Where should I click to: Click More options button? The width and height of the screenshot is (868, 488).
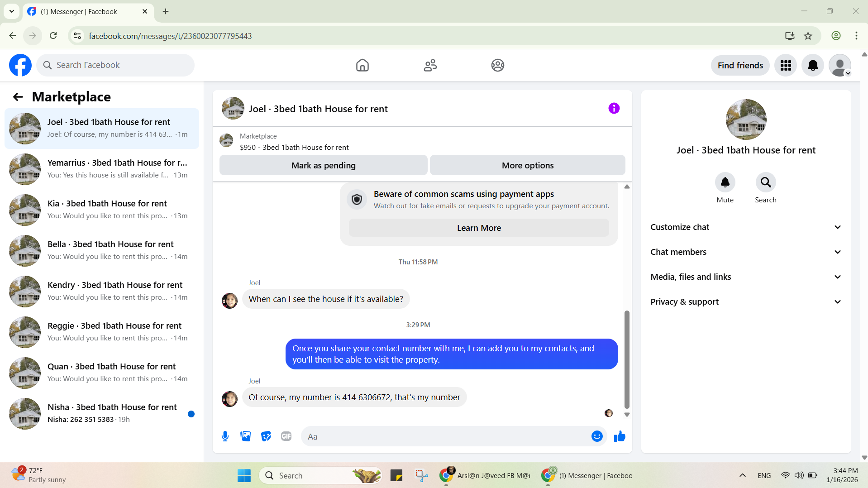[x=527, y=165]
